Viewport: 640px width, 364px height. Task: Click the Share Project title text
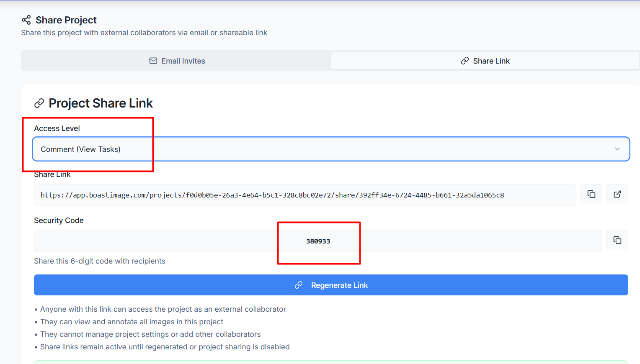click(66, 20)
